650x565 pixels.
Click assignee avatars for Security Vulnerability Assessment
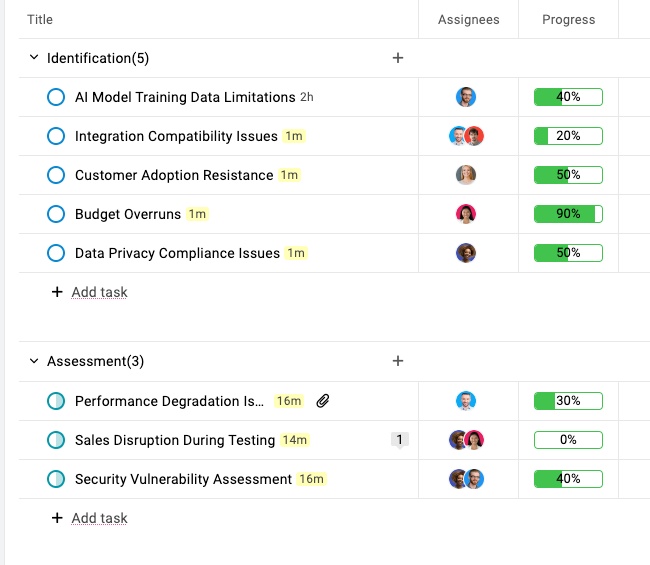(x=466, y=479)
